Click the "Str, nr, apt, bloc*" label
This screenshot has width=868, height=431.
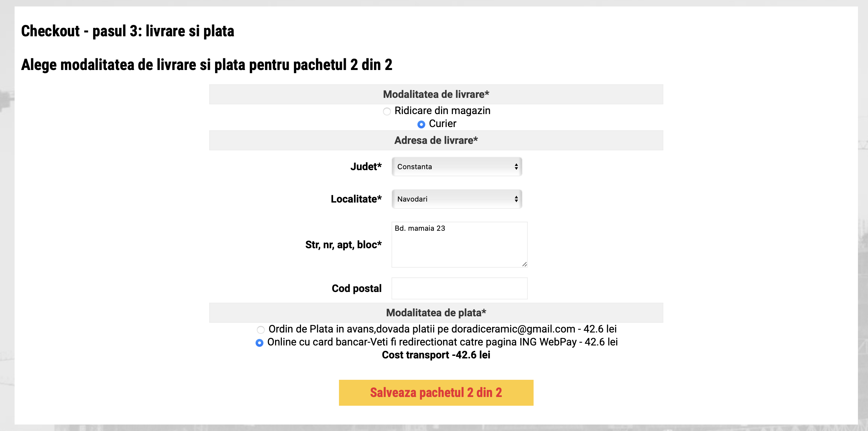pyautogui.click(x=343, y=245)
